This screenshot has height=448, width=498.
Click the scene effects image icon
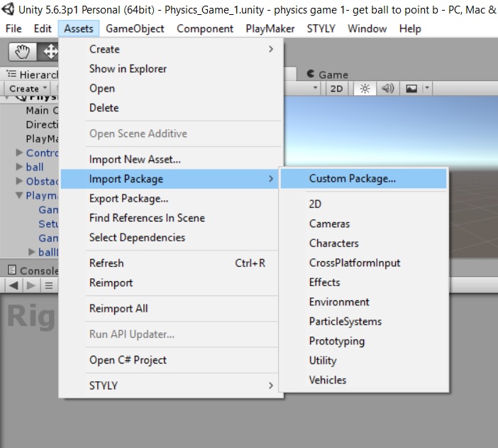[x=411, y=88]
